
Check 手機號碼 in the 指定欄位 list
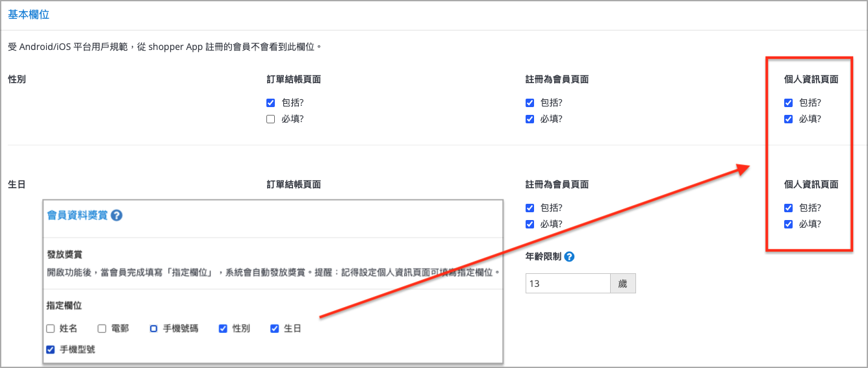[x=154, y=328]
